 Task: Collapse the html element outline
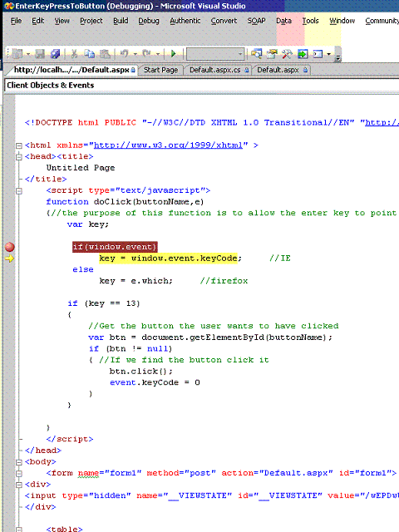pos(19,145)
